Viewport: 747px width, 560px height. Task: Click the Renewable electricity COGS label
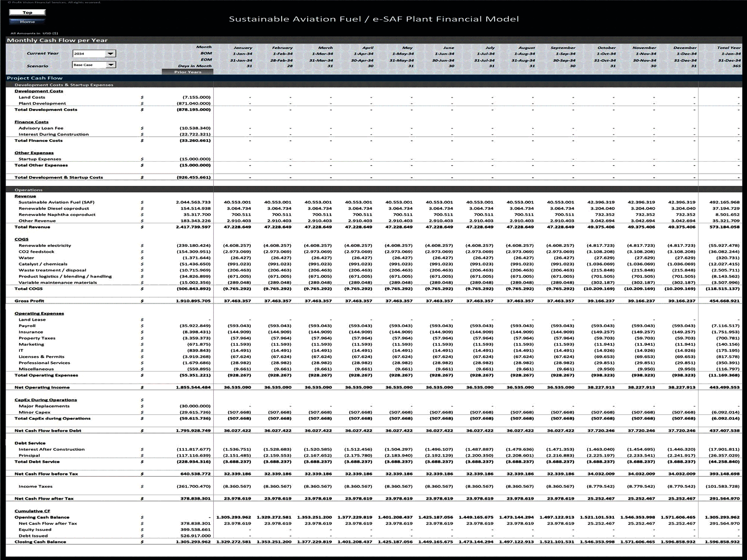(x=45, y=246)
